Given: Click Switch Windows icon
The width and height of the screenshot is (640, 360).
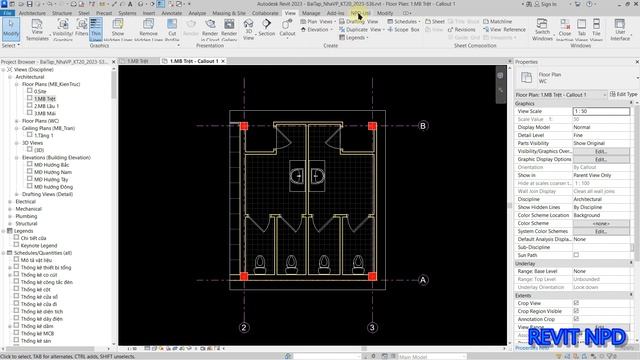Looking at the screenshot, I should pyautogui.click(x=542, y=29).
